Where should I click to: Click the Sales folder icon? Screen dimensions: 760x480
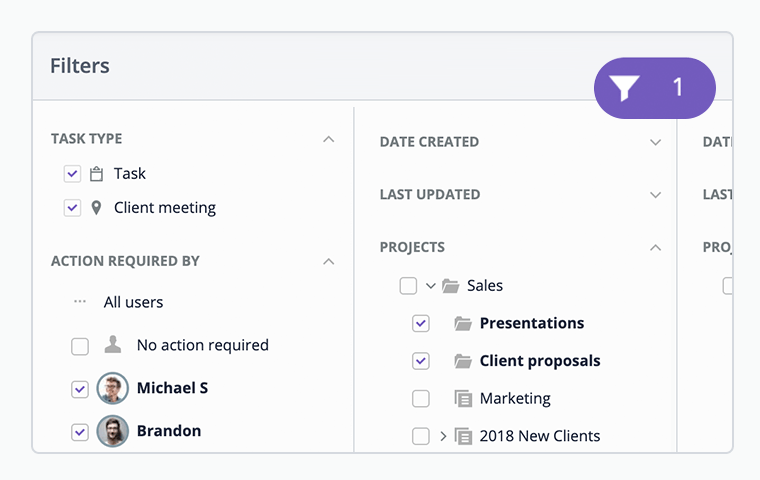[x=451, y=286]
